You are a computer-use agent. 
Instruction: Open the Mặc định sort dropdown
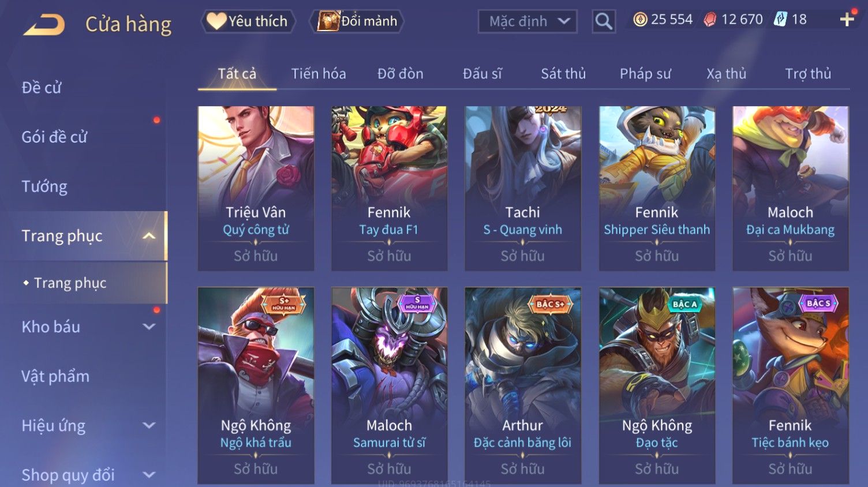pyautogui.click(x=527, y=22)
